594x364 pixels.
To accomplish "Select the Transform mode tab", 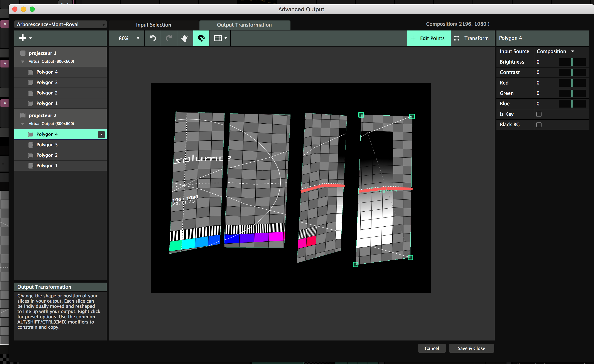I will pos(472,38).
